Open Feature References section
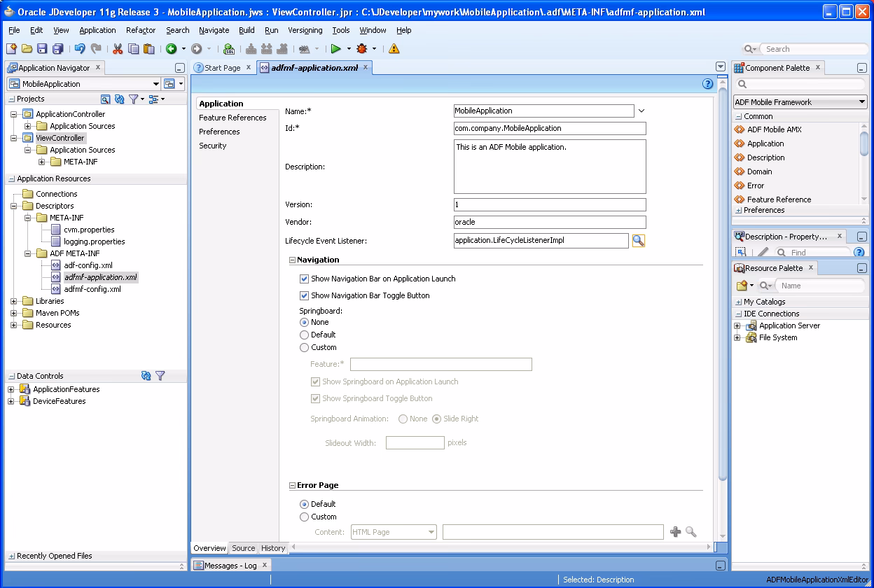Image resolution: width=874 pixels, height=588 pixels. 233,118
